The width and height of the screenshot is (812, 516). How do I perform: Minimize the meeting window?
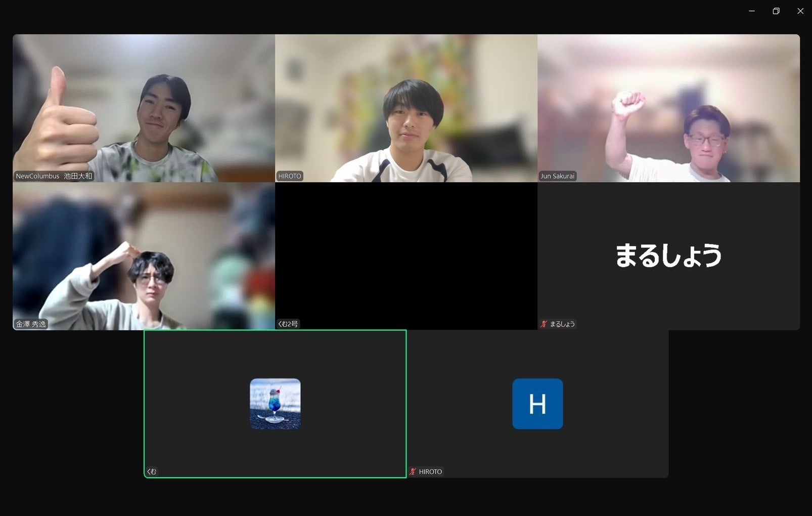point(752,11)
